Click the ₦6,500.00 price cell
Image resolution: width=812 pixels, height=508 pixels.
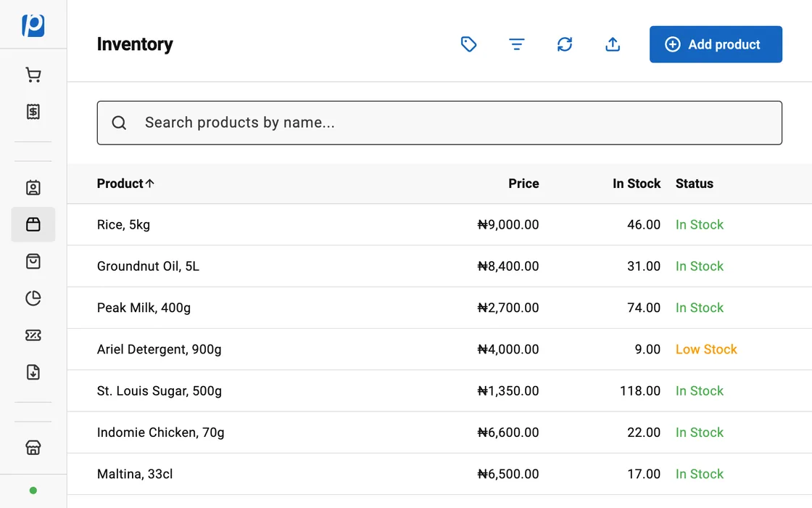[508, 474]
